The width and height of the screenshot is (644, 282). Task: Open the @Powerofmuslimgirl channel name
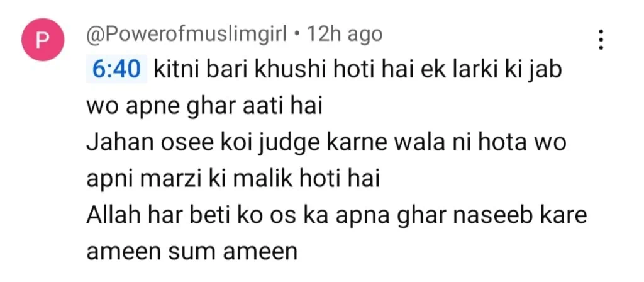(x=186, y=35)
